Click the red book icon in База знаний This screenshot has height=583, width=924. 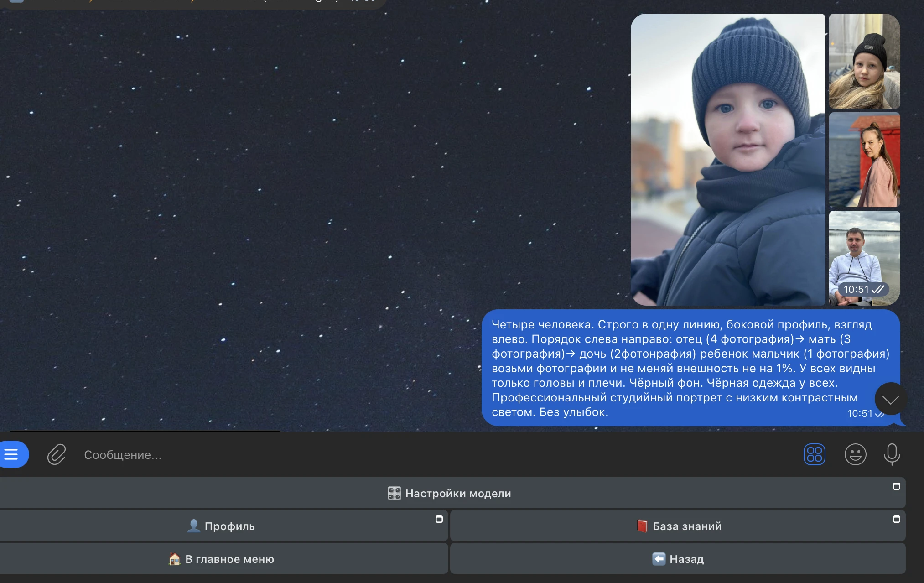pyautogui.click(x=642, y=526)
